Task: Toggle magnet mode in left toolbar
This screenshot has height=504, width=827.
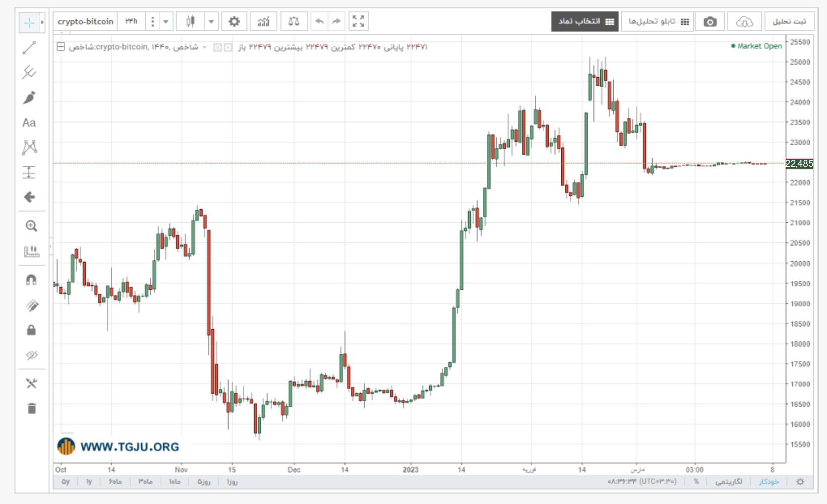Action: pos(31,280)
